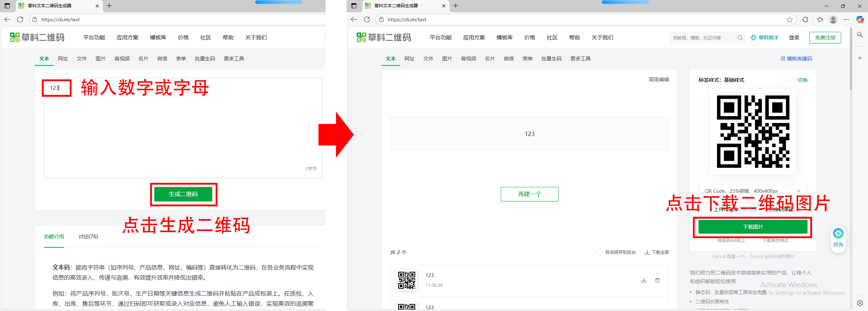Open the 更多工具 tab in the right window
Image resolution: width=868 pixels, height=311 pixels.
[580, 59]
